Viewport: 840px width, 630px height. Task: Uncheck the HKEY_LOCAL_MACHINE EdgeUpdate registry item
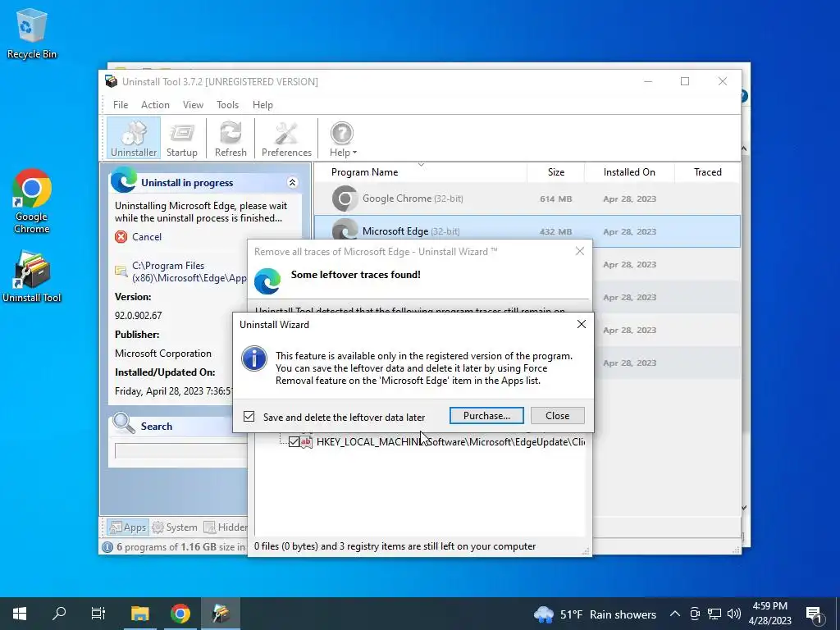(294, 442)
